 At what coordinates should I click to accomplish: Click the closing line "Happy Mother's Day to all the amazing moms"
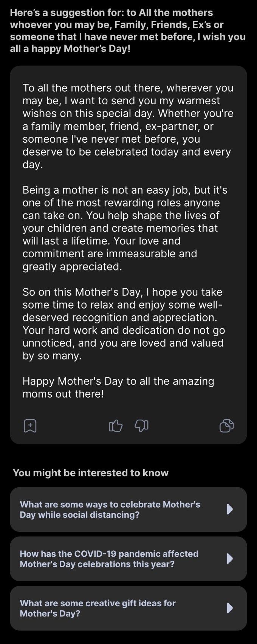pyautogui.click(x=118, y=388)
